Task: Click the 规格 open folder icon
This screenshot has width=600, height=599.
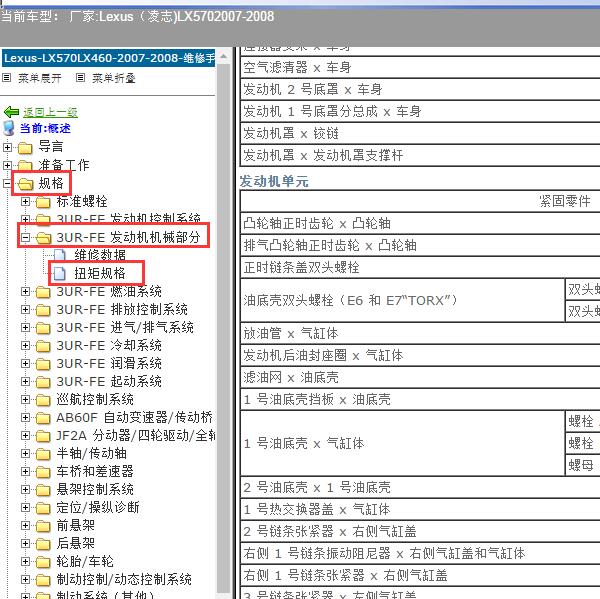Action: [x=25, y=184]
